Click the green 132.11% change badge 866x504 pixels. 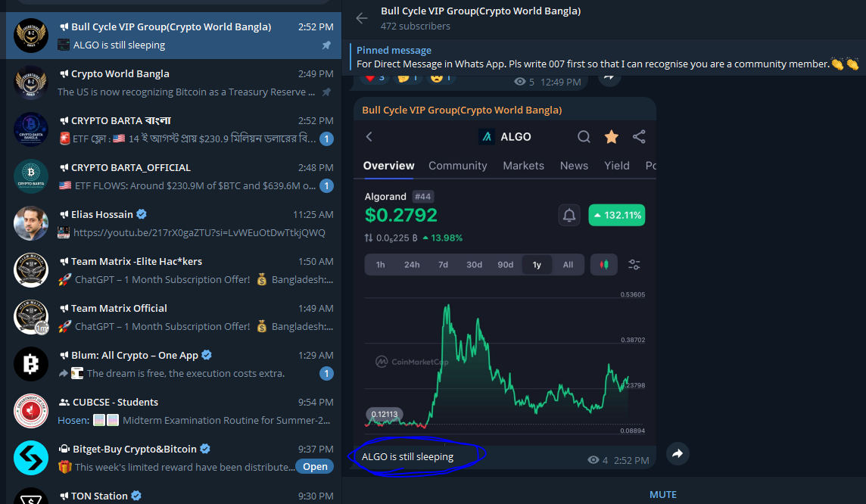pyautogui.click(x=617, y=216)
